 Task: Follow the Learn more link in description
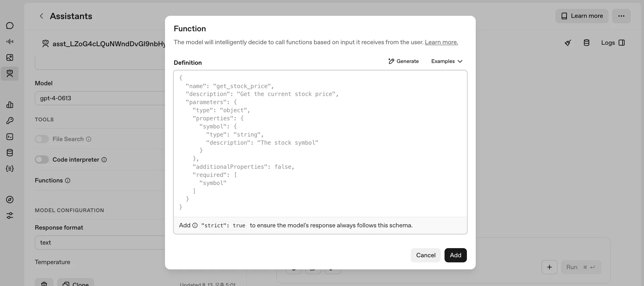point(441,42)
